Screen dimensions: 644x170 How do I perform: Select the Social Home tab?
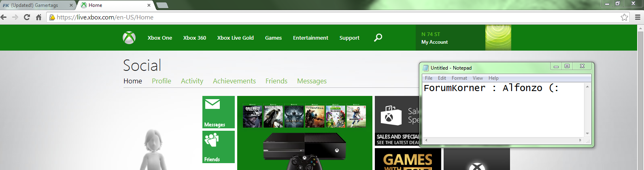click(133, 81)
